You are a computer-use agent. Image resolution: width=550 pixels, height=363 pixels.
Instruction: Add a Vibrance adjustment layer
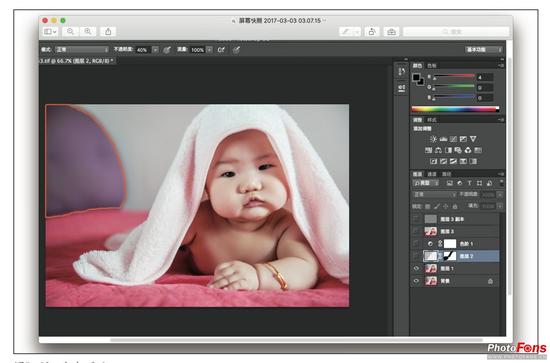(x=473, y=139)
